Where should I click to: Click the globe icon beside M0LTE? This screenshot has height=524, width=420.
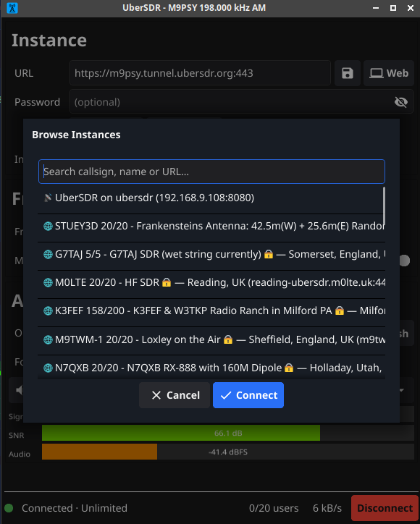tap(48, 283)
